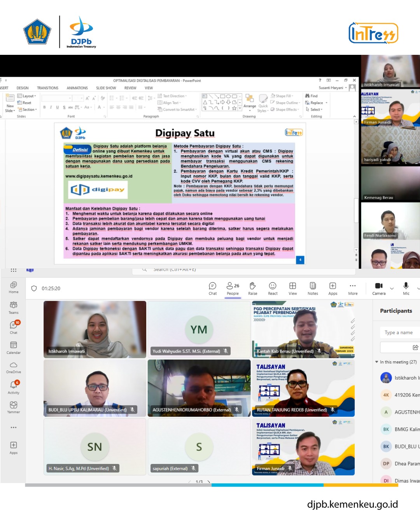Open Apps in the meeting toolbar
The image size is (420, 525).
(x=333, y=289)
